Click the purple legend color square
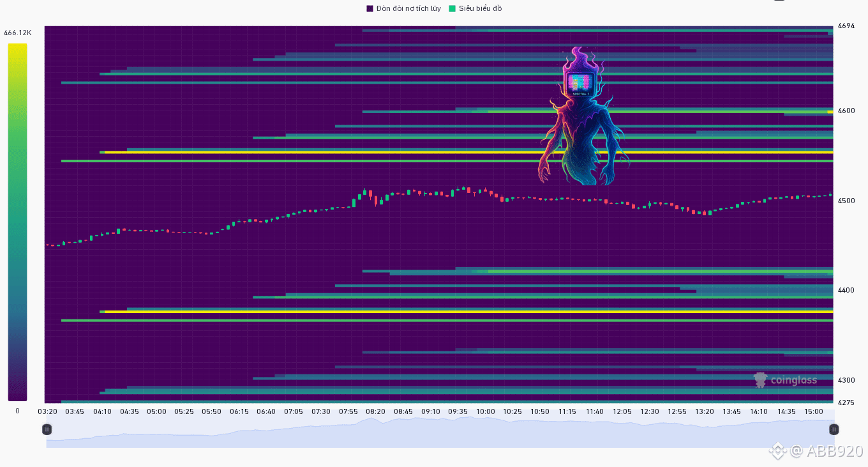Image resolution: width=868 pixels, height=467 pixels. 370,8
